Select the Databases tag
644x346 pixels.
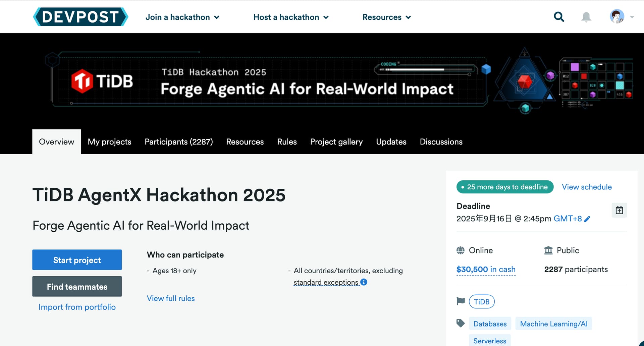(490, 324)
